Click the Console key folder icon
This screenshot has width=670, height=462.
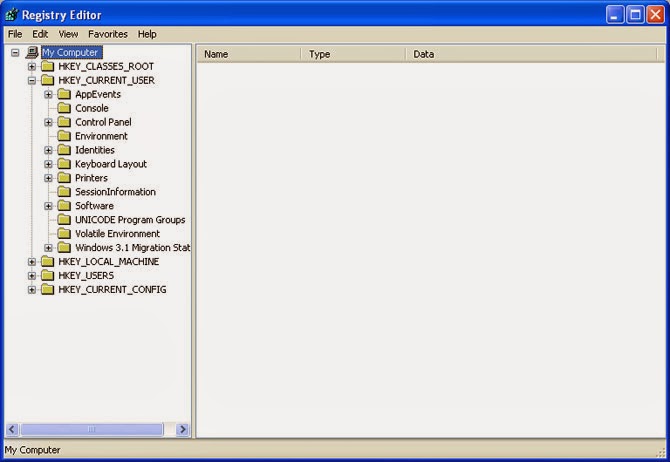[64, 108]
